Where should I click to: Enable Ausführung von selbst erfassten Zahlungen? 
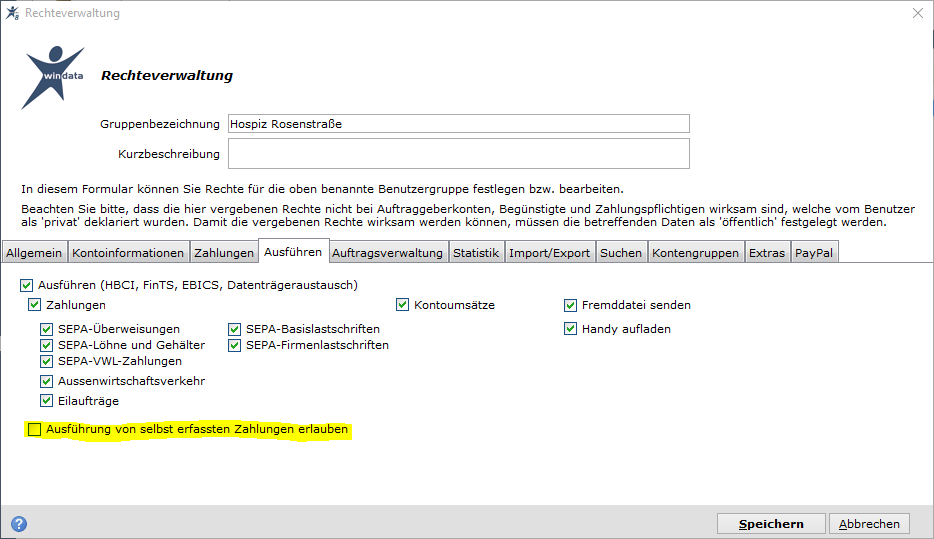point(35,429)
